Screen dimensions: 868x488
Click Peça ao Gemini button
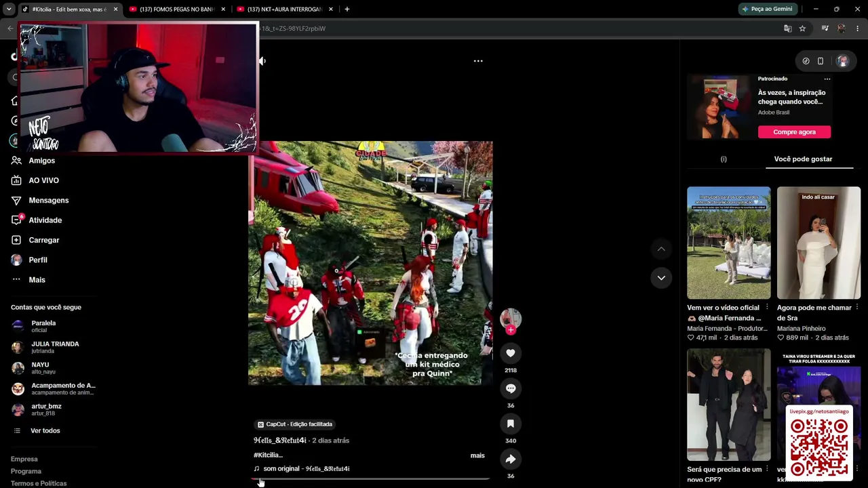(768, 9)
